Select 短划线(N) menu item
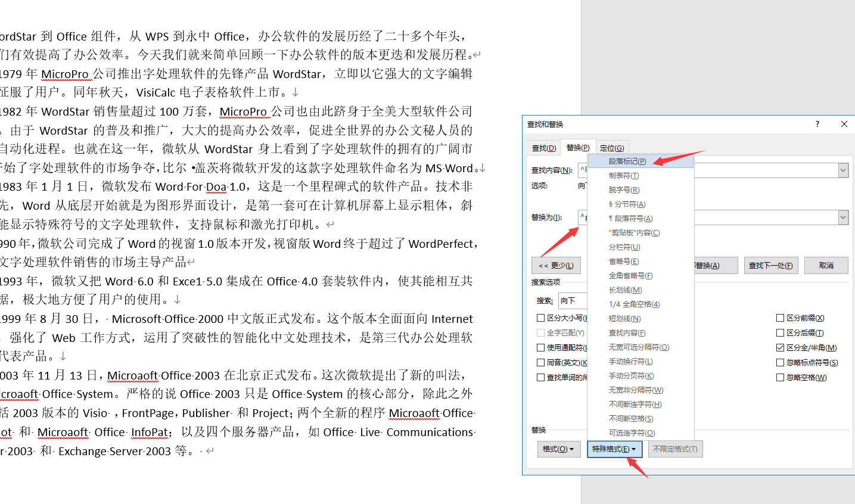 pyautogui.click(x=641, y=319)
